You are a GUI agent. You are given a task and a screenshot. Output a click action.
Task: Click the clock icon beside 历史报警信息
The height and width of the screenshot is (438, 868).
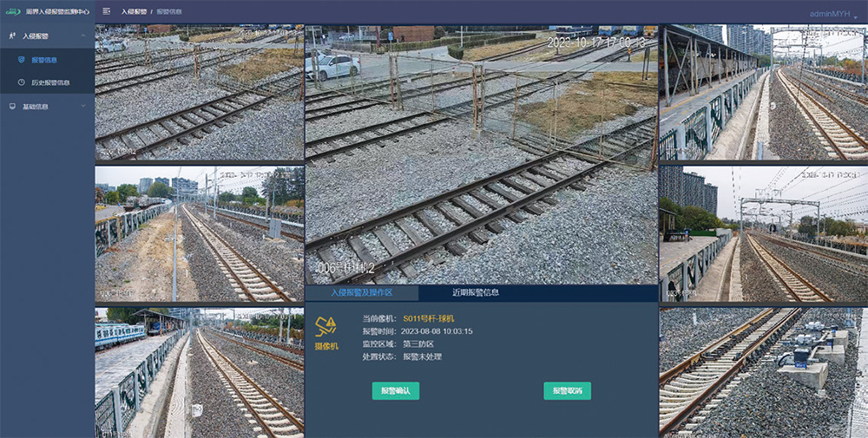pyautogui.click(x=22, y=82)
